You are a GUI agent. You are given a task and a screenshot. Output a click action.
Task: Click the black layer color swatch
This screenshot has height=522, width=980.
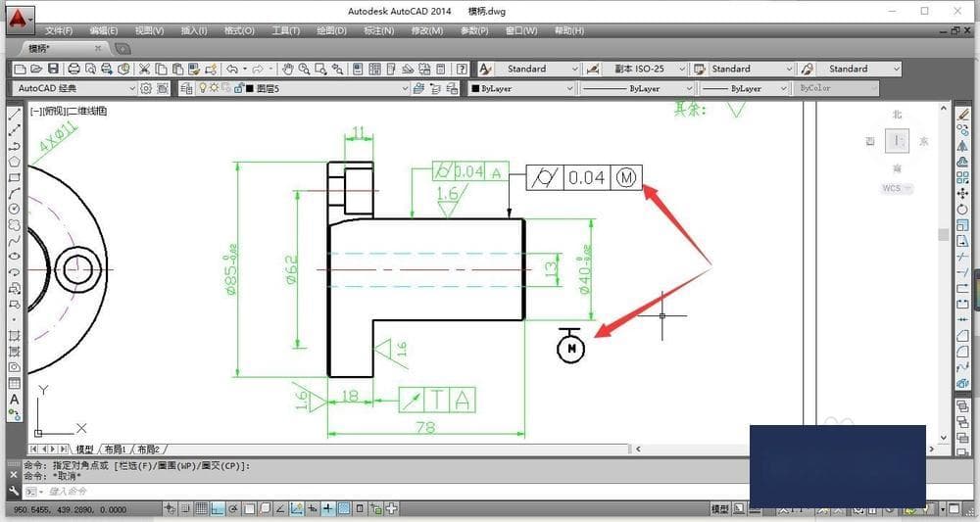coord(250,89)
